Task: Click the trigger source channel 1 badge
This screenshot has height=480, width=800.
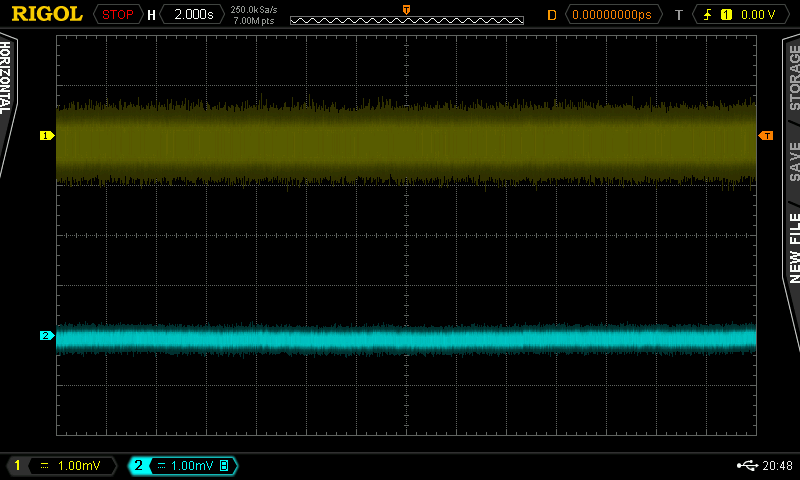Action: click(726, 15)
